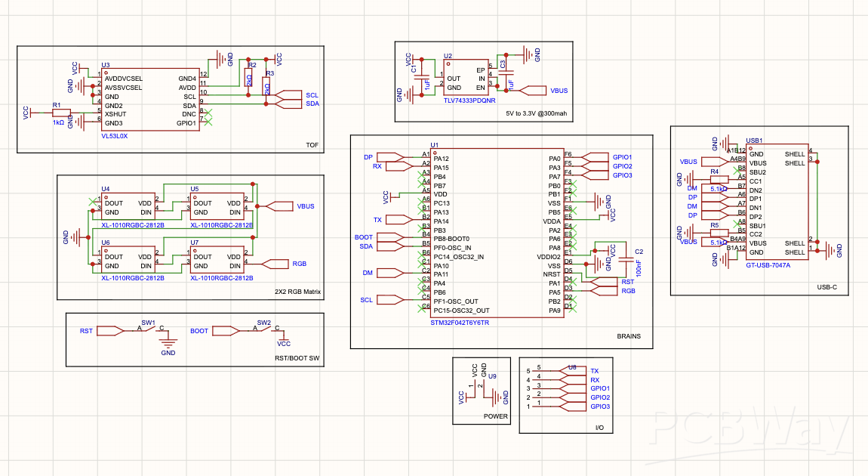Select capacitor C2 labeled 100nF
868x476 pixels.
pyautogui.click(x=626, y=259)
